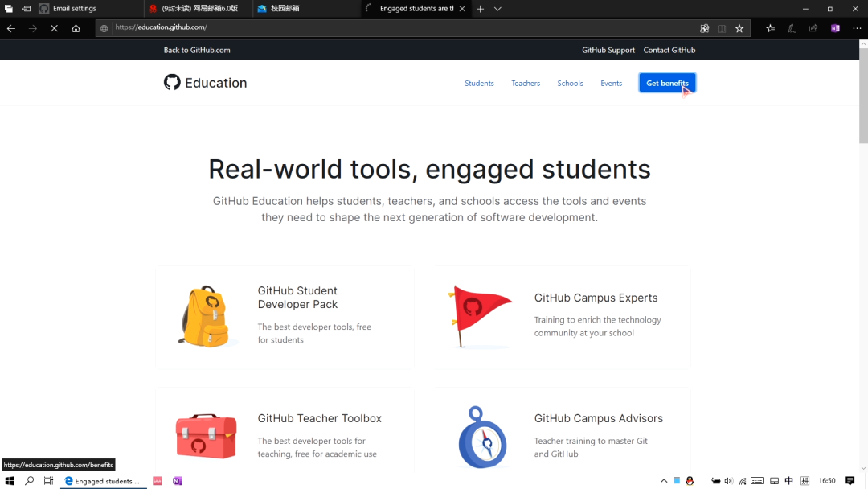Screen dimensions: 868x489
Task: Click the Edge taskbar button
Action: coord(103,481)
